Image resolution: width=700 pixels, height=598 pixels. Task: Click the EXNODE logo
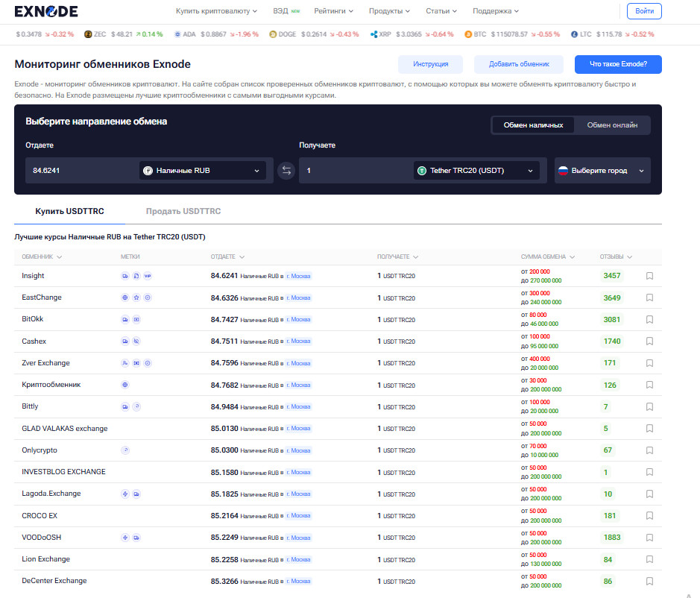[x=46, y=11]
